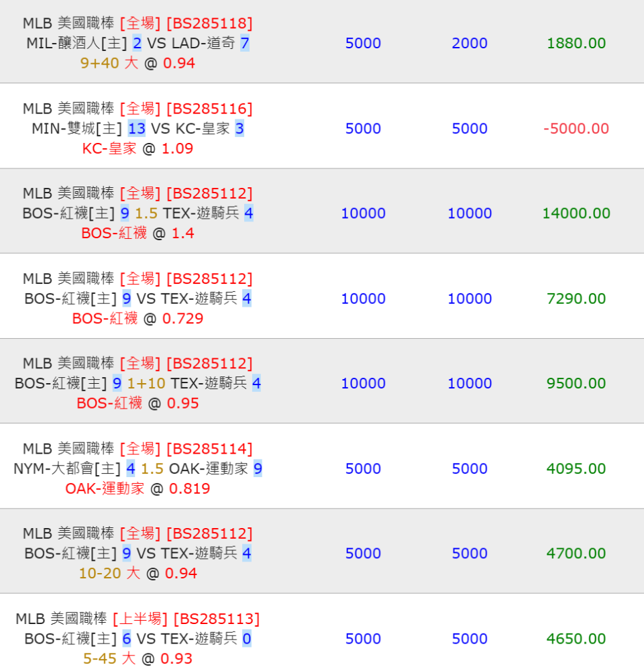The width and height of the screenshot is (644, 671).
Task: Click the OAK-運動家 @ 0.819 pick
Action: (x=138, y=488)
